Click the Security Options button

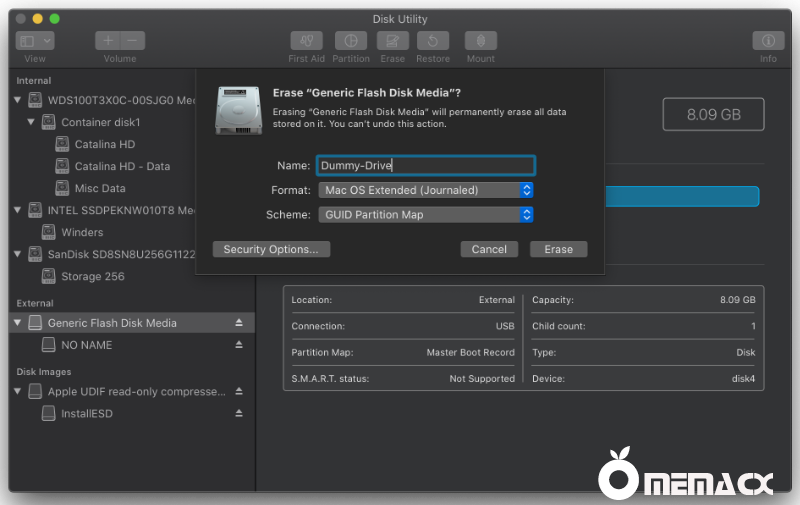(271, 249)
